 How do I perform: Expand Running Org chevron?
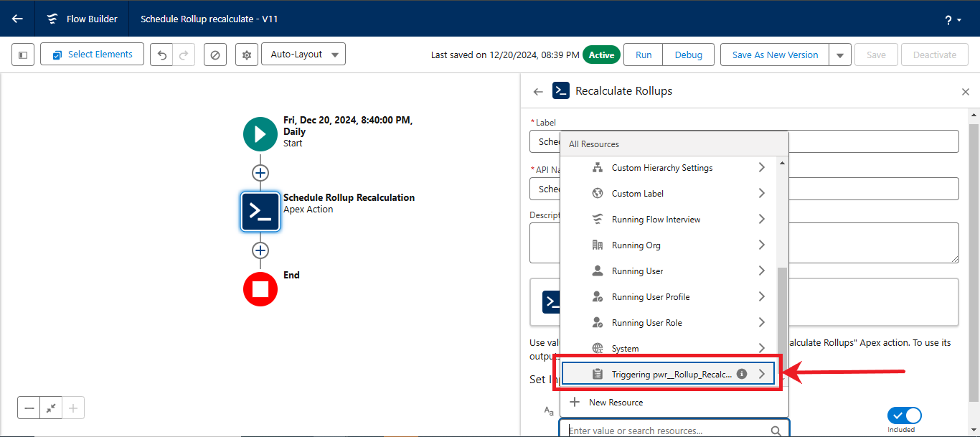click(761, 245)
